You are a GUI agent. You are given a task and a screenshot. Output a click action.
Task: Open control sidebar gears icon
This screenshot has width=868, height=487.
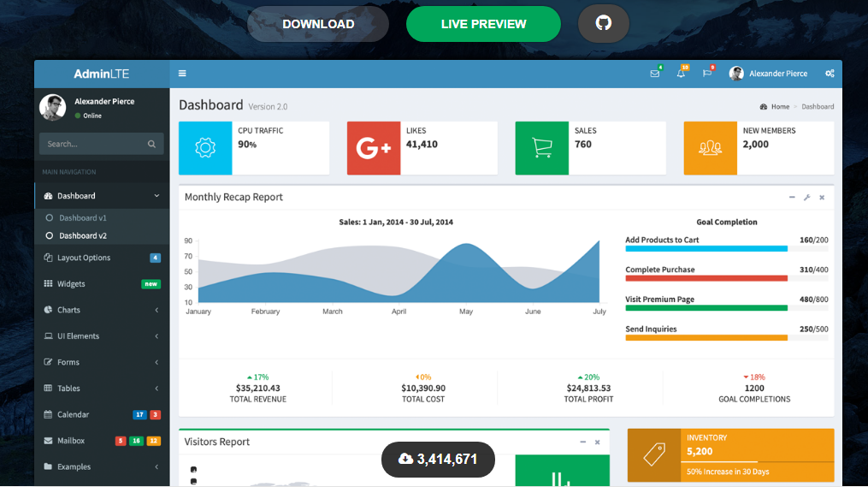(830, 73)
